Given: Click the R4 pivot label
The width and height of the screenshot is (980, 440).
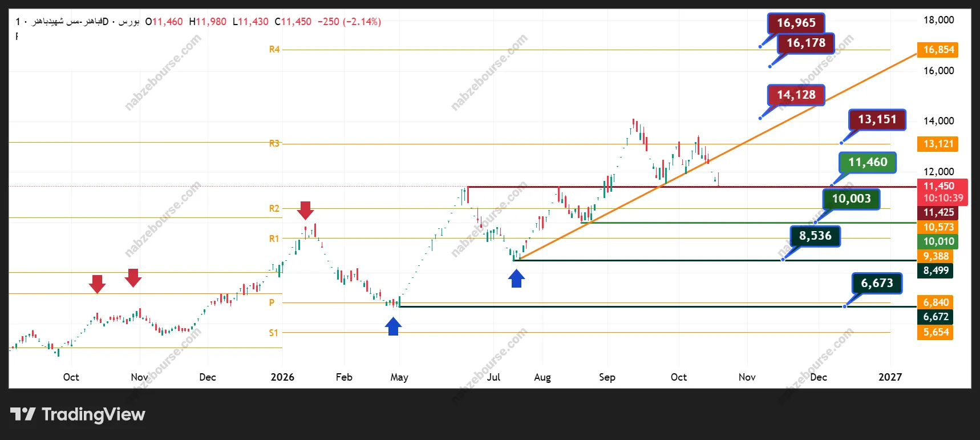Looking at the screenshot, I should (274, 50).
